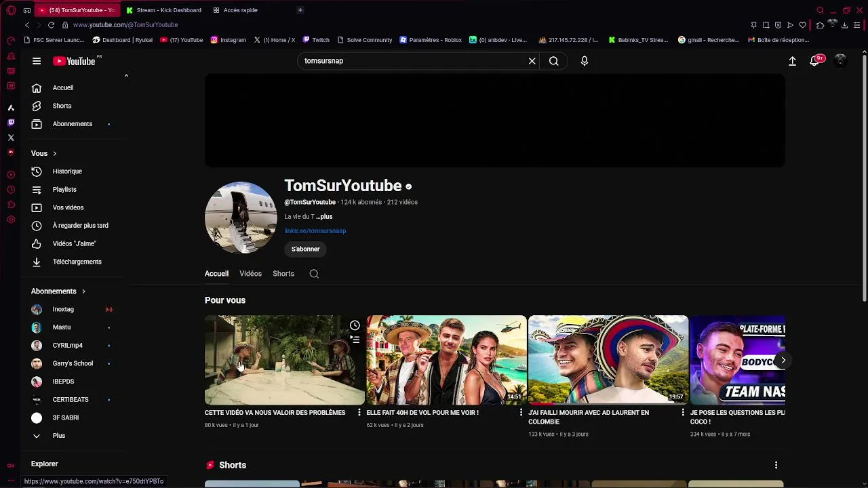Open browser extensions puzzle icon
This screenshot has width=868, height=488.
tap(820, 25)
